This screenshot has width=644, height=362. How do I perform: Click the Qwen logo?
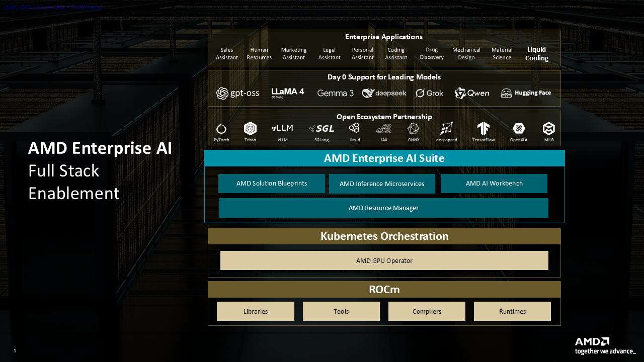pyautogui.click(x=471, y=93)
